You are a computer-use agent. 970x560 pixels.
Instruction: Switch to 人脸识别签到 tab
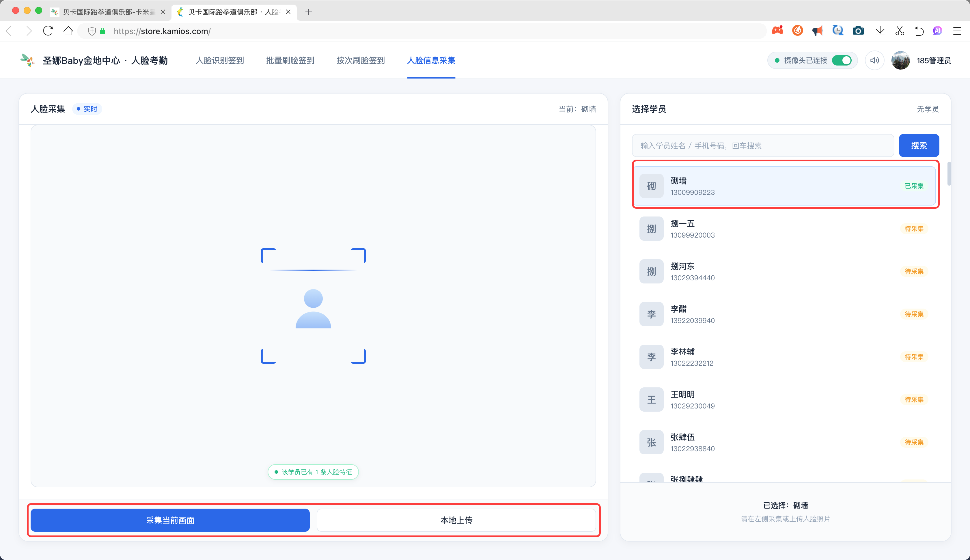coord(220,60)
